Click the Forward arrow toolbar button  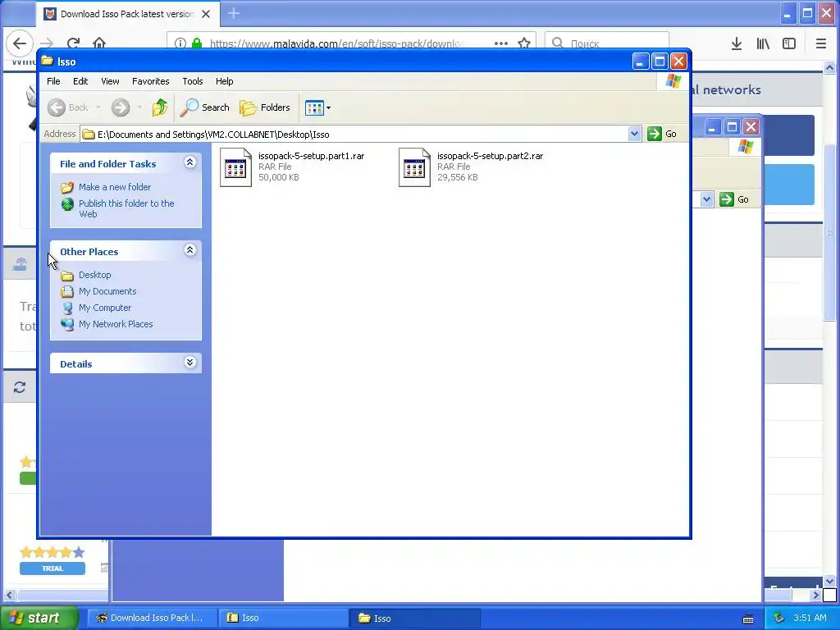[121, 107]
